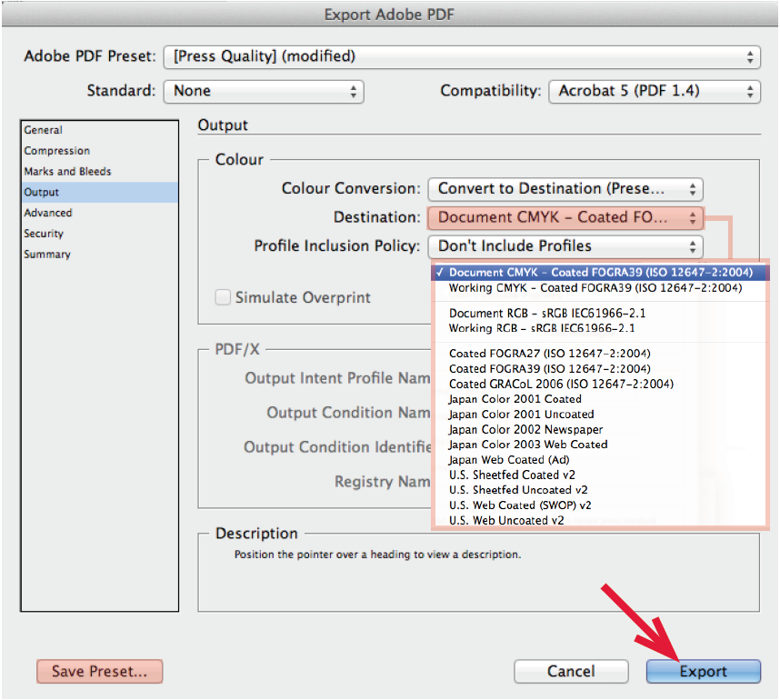Click the Cancel button

pyautogui.click(x=571, y=672)
